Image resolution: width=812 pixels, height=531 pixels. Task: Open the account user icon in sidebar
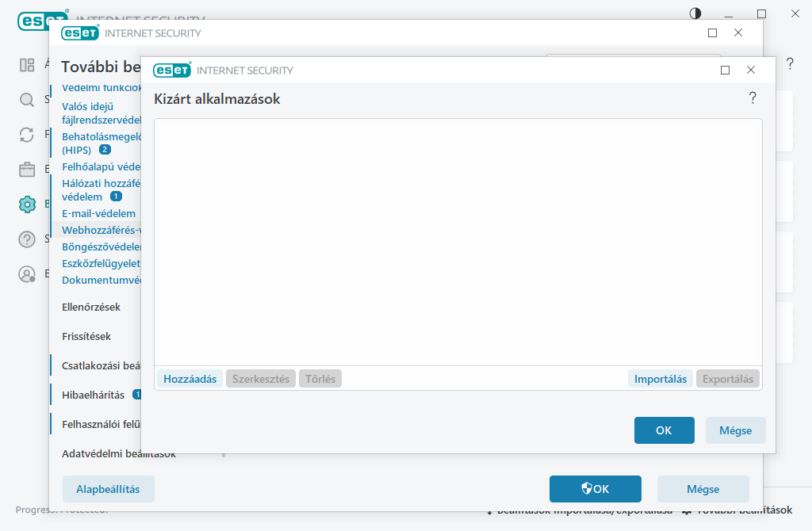click(x=27, y=273)
